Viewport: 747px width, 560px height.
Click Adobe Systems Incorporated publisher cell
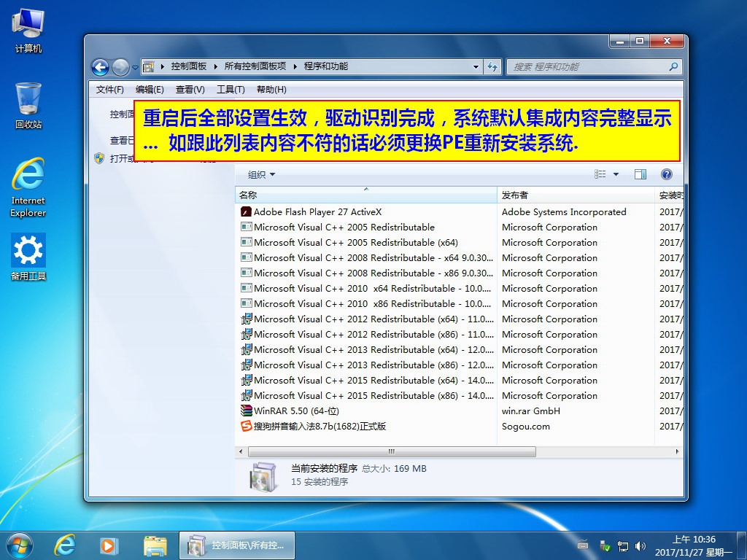(x=564, y=212)
